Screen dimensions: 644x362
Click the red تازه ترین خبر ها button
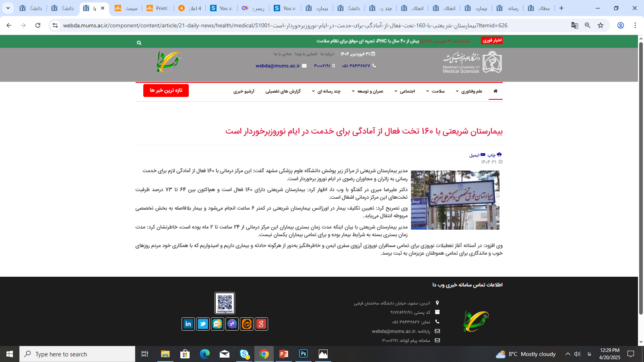[166, 90]
